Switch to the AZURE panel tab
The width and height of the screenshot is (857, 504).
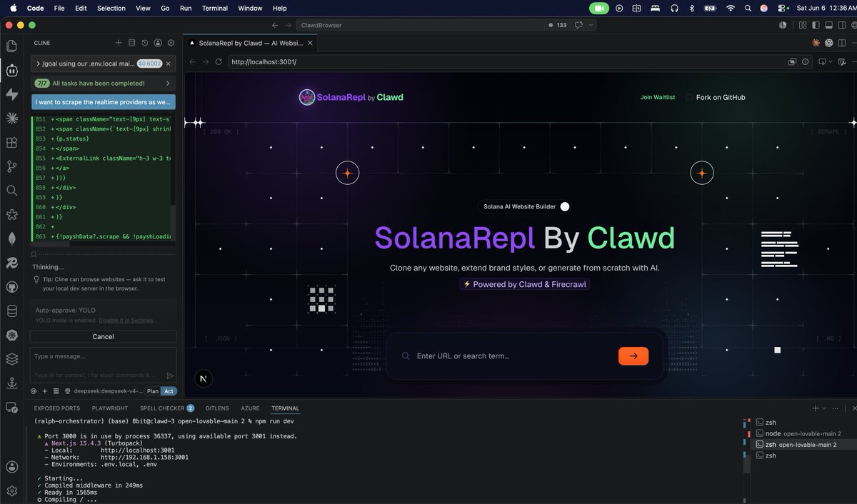click(250, 408)
